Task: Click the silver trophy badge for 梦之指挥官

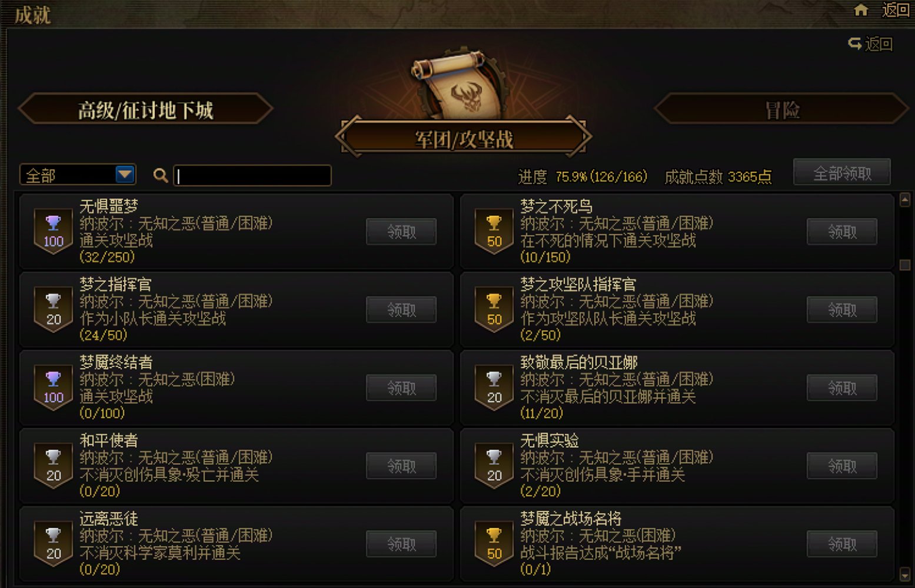Action: [54, 310]
